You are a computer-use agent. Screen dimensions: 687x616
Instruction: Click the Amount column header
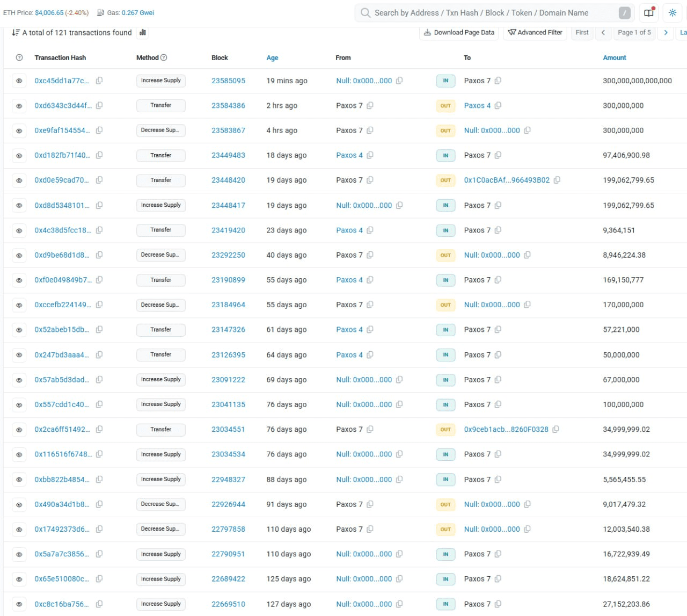coord(614,58)
